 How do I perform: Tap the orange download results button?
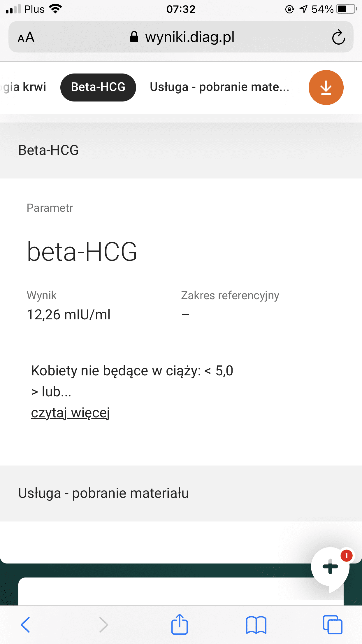pos(326,87)
